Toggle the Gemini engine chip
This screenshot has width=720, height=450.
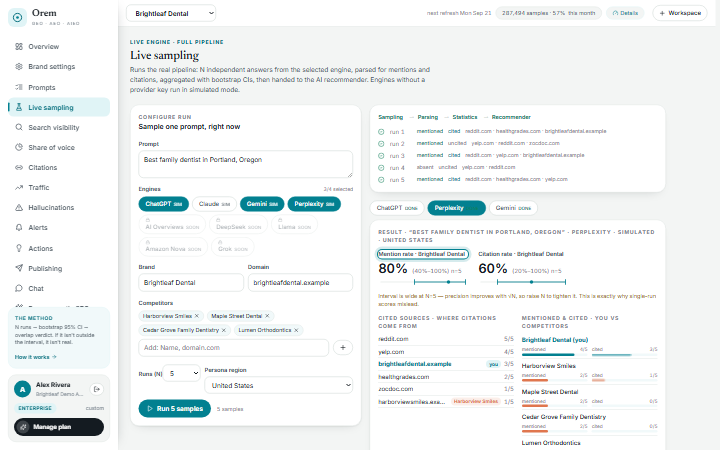262,204
